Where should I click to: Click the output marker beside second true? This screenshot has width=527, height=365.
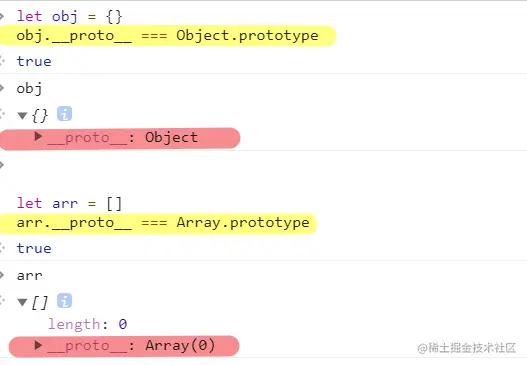pyautogui.click(x=2, y=248)
